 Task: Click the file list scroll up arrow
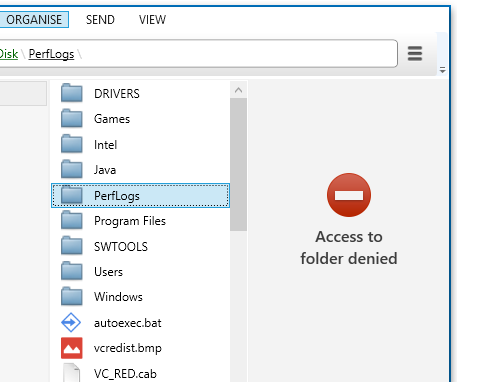point(238,90)
